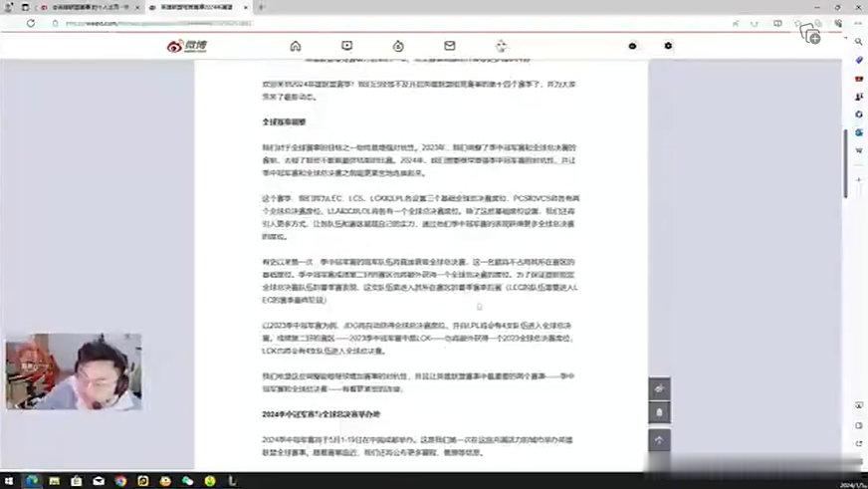This screenshot has width=868, height=489.
Task: Click the back-to-top arrow button
Action: pyautogui.click(x=659, y=440)
